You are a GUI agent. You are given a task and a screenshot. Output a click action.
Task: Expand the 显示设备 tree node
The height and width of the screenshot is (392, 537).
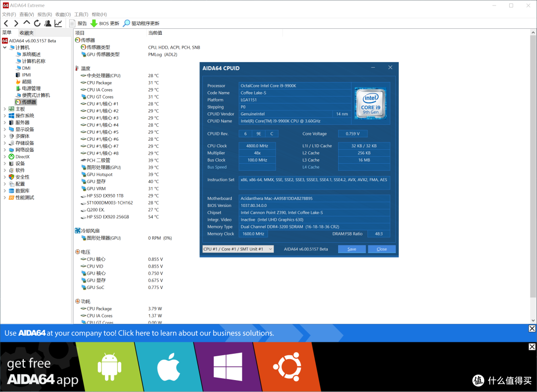pyautogui.click(x=5, y=129)
